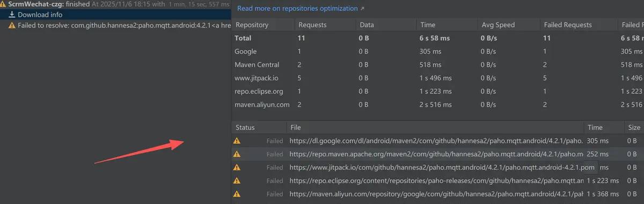Sort by the Size column header
Image resolution: width=644 pixels, height=204 pixels.
[x=634, y=128]
